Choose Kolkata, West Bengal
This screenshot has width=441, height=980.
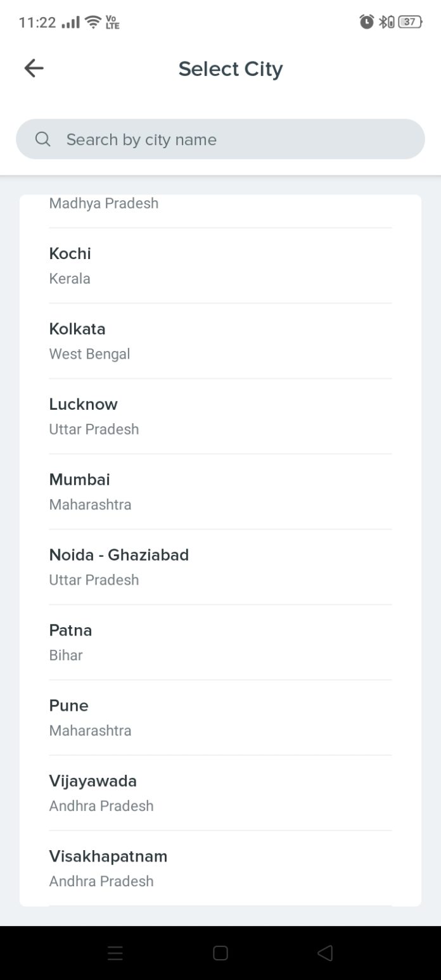220,341
